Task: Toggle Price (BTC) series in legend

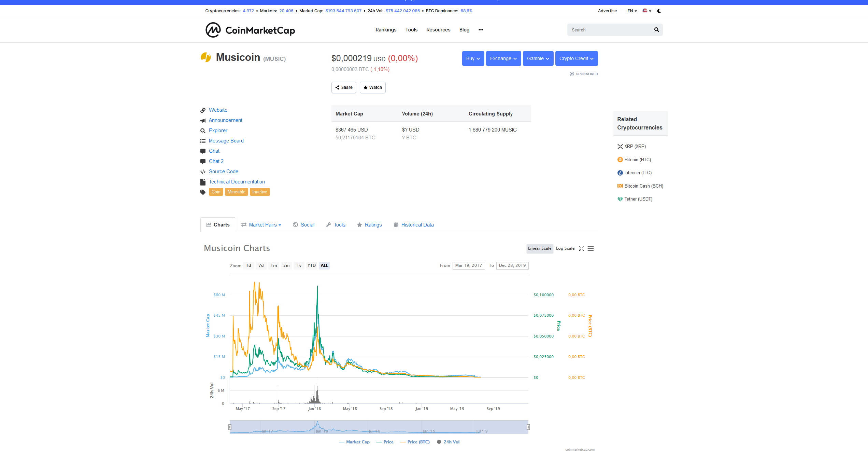Action: (415, 442)
